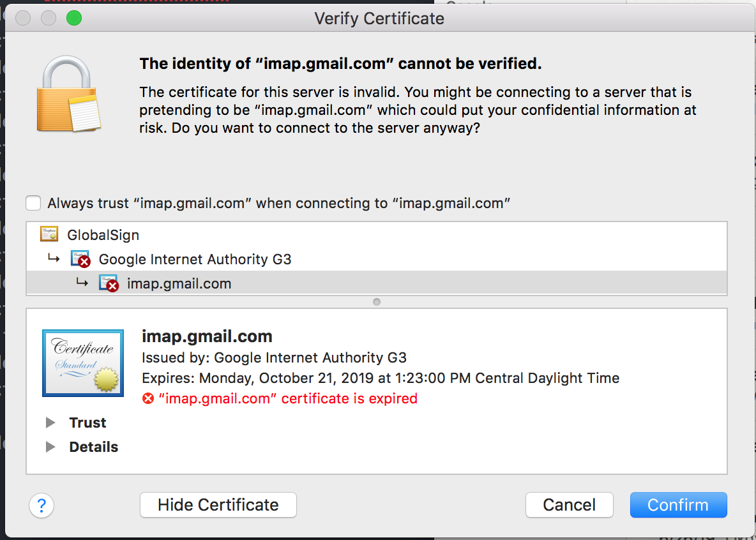Click the large Certificate Standard thumbnail
Screen dimensions: 756x540
(x=83, y=363)
